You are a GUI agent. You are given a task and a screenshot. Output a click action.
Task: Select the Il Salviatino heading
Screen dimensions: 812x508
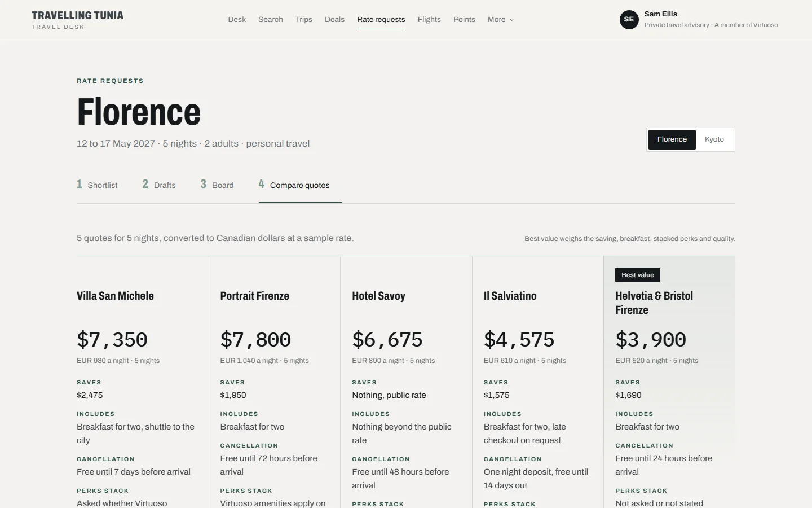tap(510, 296)
